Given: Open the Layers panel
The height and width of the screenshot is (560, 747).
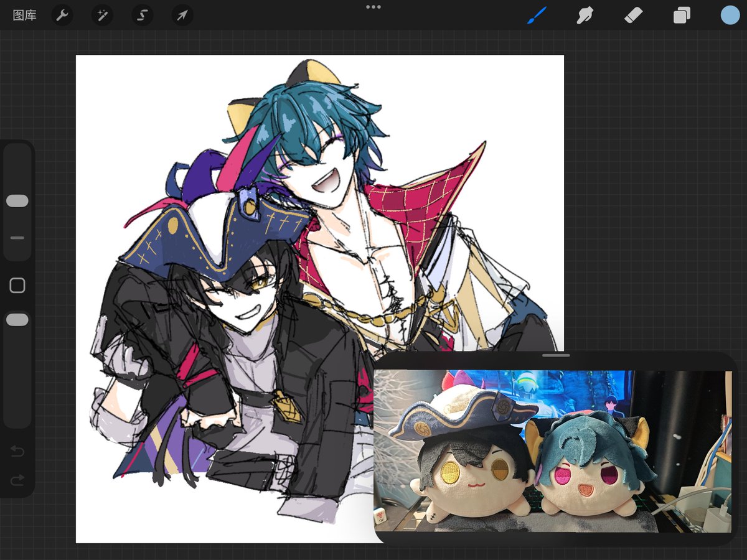Looking at the screenshot, I should (682, 15).
